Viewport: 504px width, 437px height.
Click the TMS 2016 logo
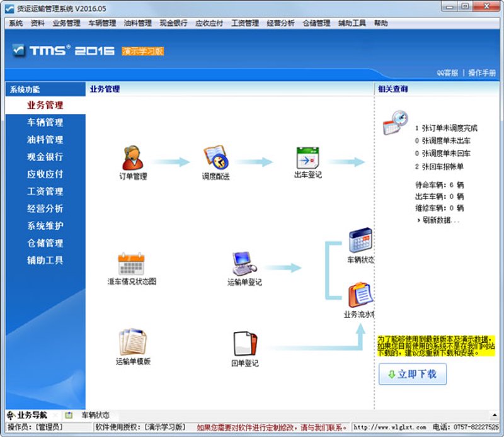[x=64, y=50]
